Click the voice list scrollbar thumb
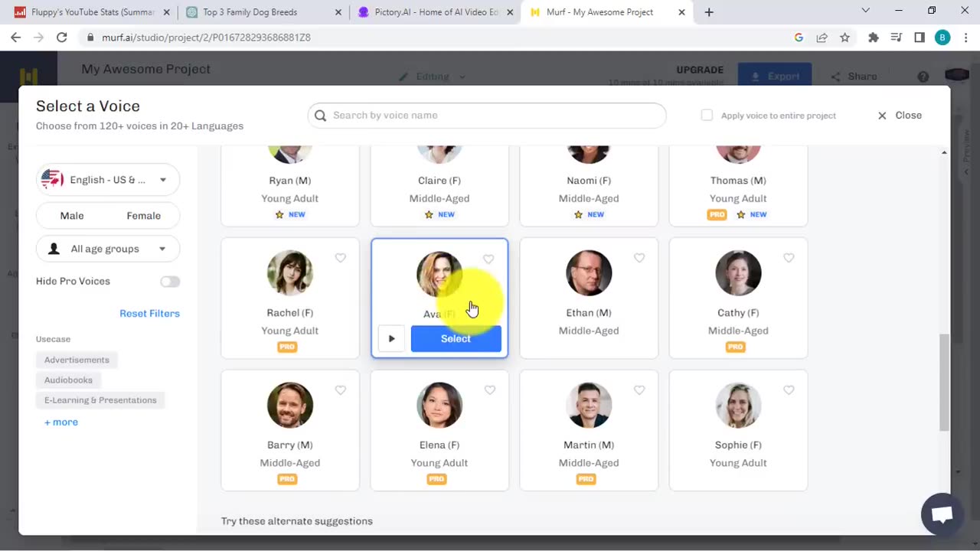Viewport: 980px width, 551px height. pyautogui.click(x=943, y=383)
